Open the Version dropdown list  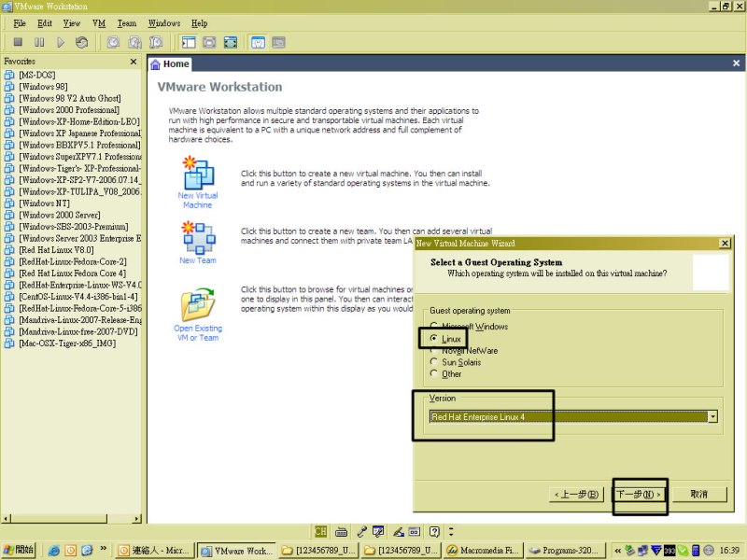712,416
